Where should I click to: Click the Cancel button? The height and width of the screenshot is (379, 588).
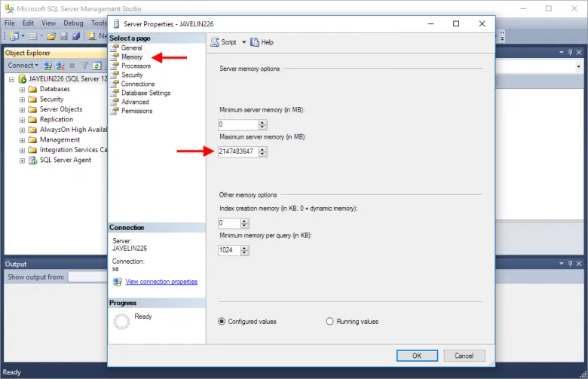coord(464,356)
